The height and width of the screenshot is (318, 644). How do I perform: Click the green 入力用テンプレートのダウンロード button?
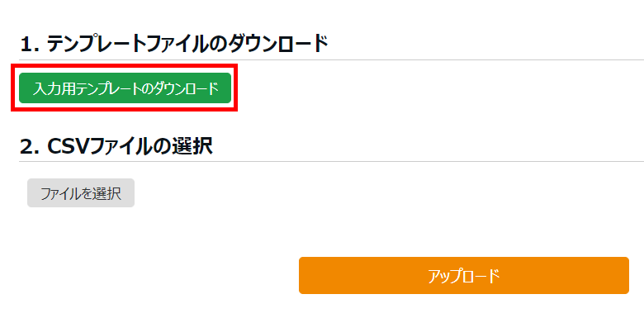point(125,88)
